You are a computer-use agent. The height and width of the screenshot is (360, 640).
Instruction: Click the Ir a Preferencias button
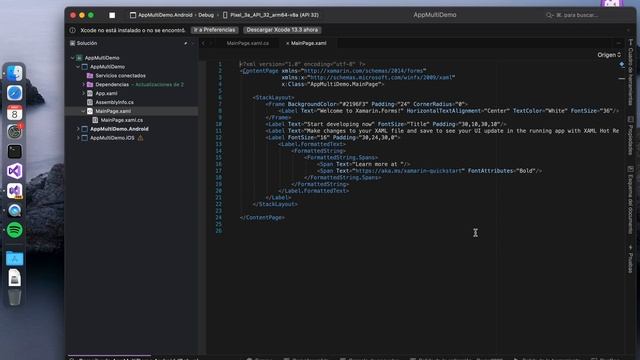[214, 30]
